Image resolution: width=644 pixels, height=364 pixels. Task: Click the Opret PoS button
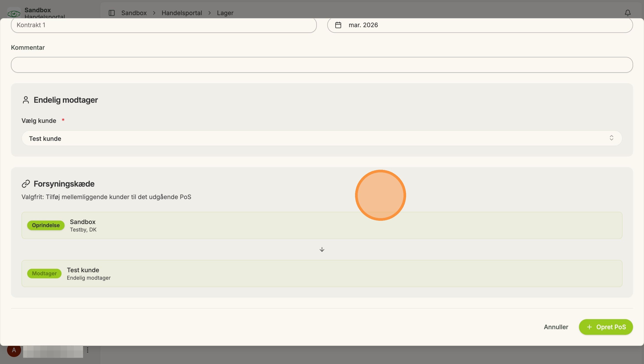(x=606, y=327)
